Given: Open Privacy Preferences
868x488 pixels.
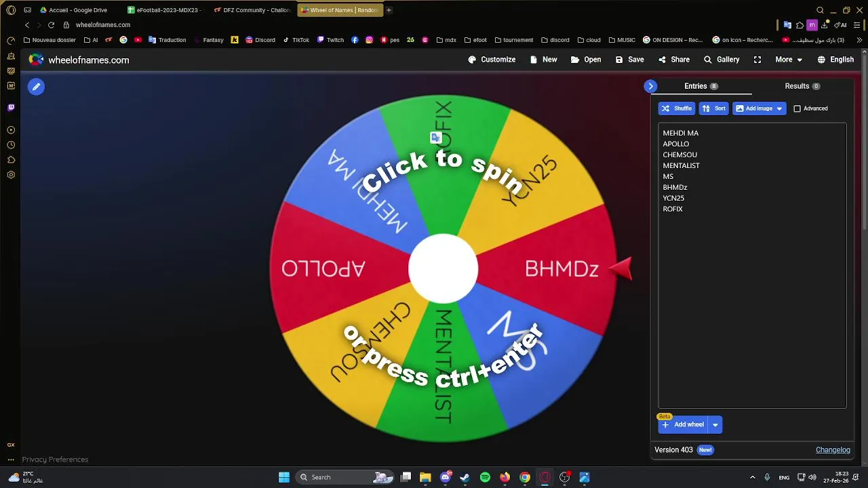Looking at the screenshot, I should 55,460.
